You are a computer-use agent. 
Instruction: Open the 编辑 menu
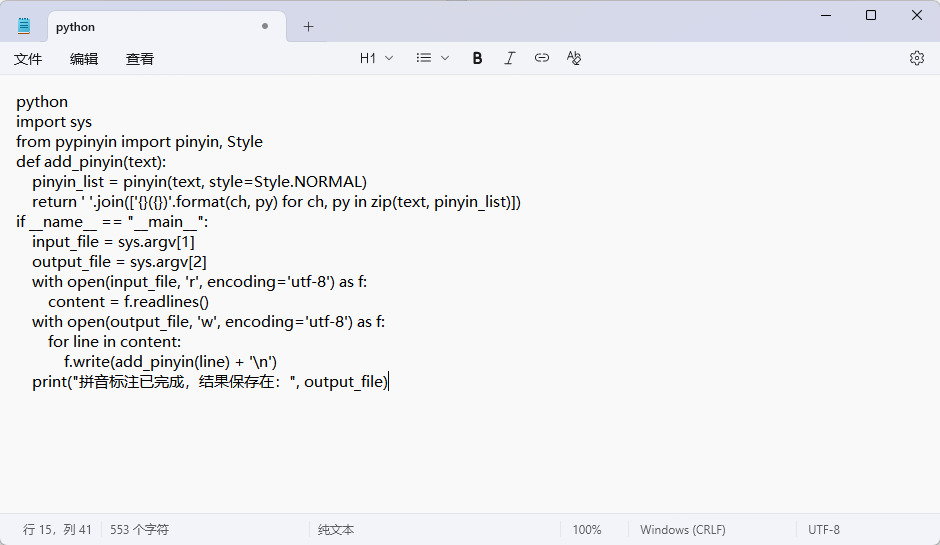[x=84, y=59]
